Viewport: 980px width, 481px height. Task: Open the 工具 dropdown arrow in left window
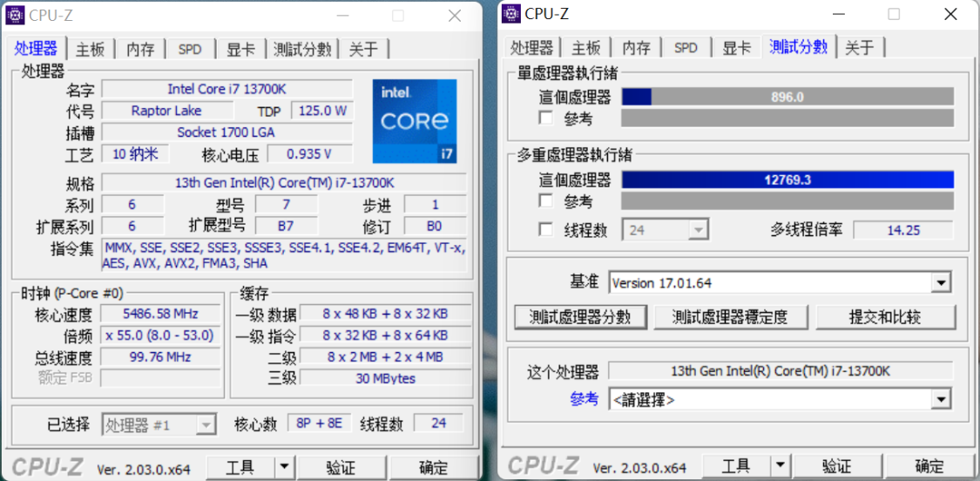285,467
